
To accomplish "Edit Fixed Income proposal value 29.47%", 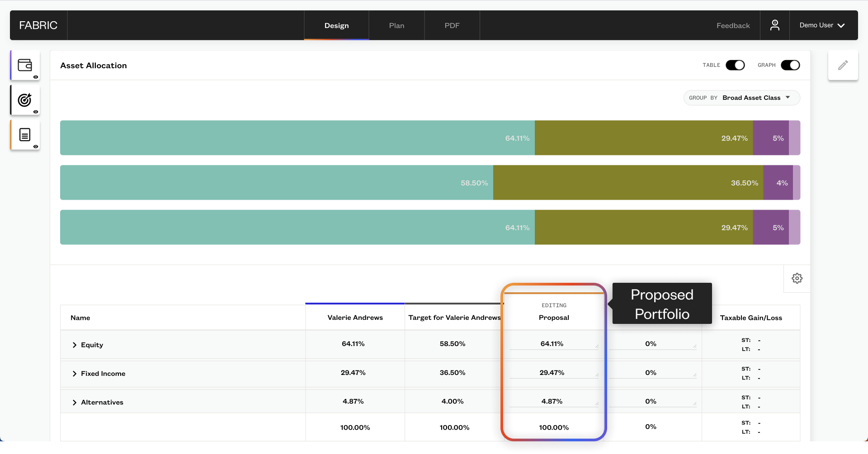I will [553, 373].
